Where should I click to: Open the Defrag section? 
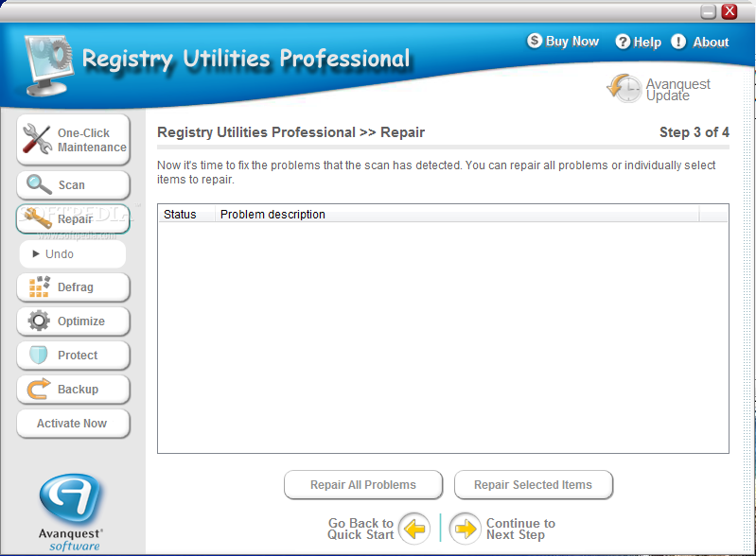coord(73,287)
